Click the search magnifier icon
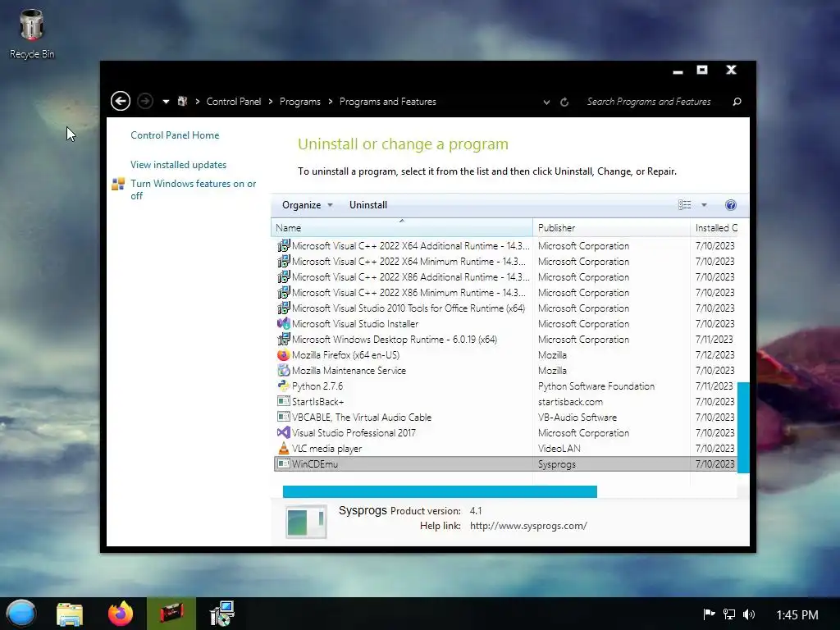The height and width of the screenshot is (630, 840). pyautogui.click(x=737, y=101)
